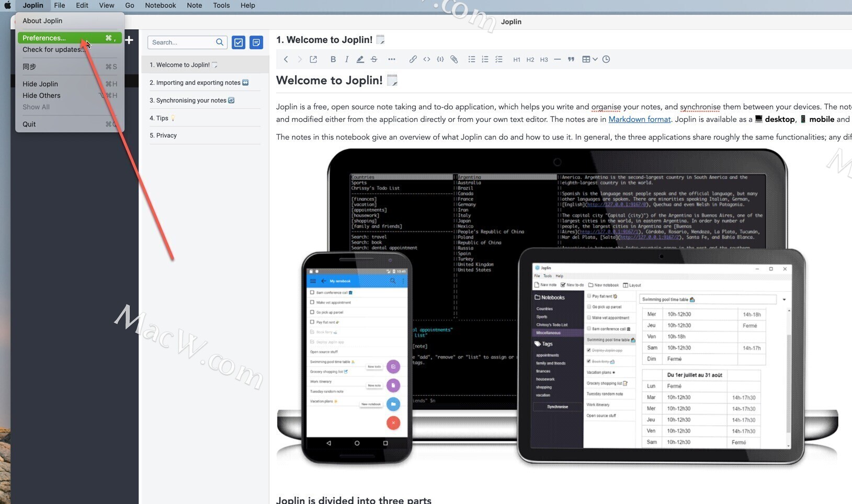Apply strikethrough formatting
Screen dimensions: 852x504
[374, 60]
